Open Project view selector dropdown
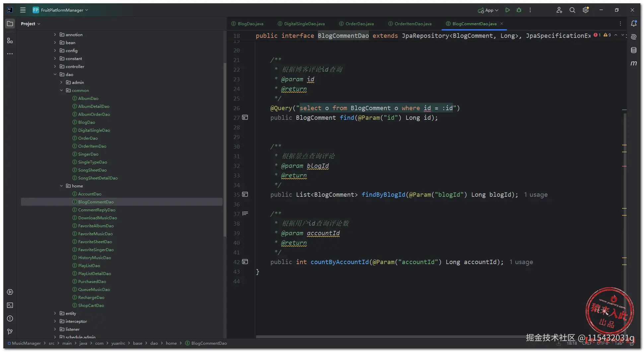The image size is (644, 352). click(31, 24)
